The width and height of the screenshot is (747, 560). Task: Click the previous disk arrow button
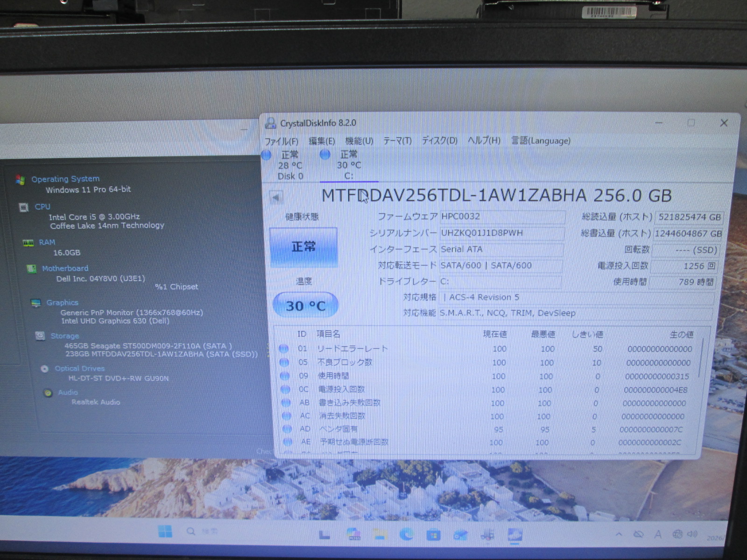(276, 197)
